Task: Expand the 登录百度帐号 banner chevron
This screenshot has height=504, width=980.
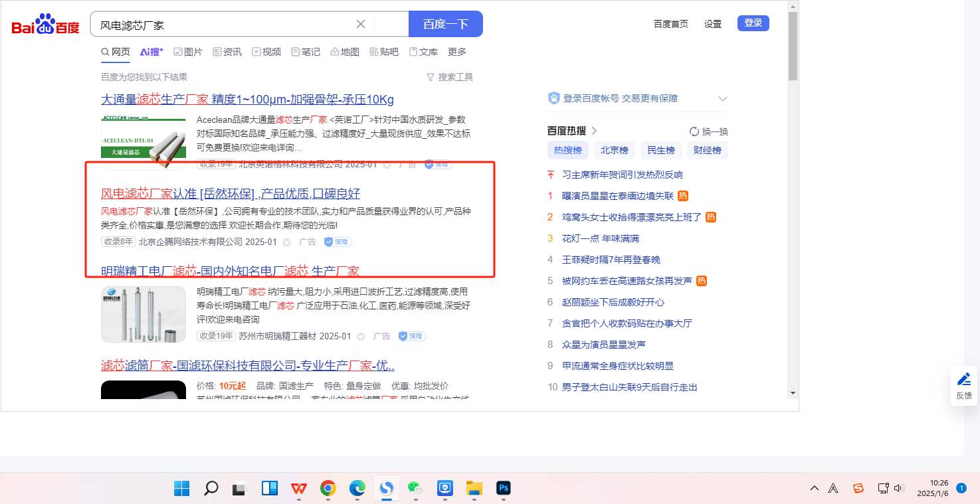Action: point(723,99)
